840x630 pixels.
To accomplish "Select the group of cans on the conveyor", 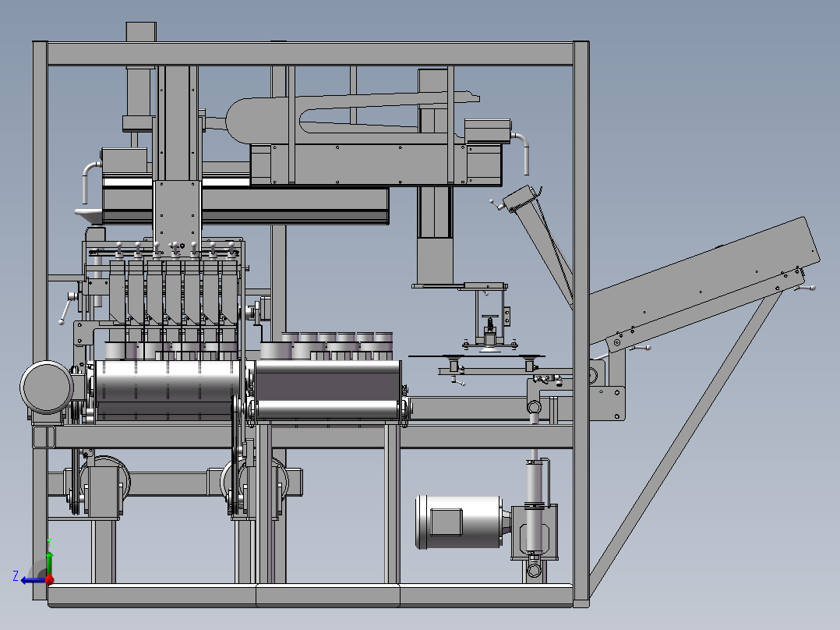I will [326, 346].
